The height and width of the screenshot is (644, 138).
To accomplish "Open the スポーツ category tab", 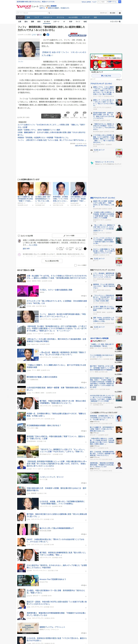I will 56,21.
